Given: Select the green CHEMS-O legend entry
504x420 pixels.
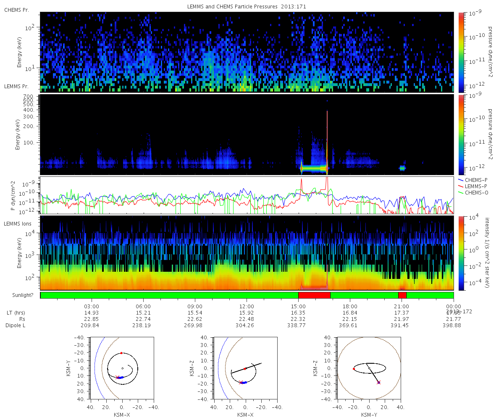Looking at the screenshot, I should point(475,192).
